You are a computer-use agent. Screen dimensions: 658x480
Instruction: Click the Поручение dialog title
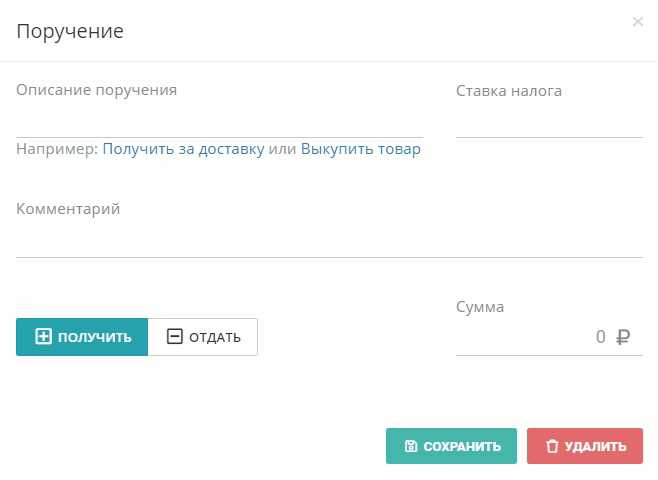[x=70, y=31]
